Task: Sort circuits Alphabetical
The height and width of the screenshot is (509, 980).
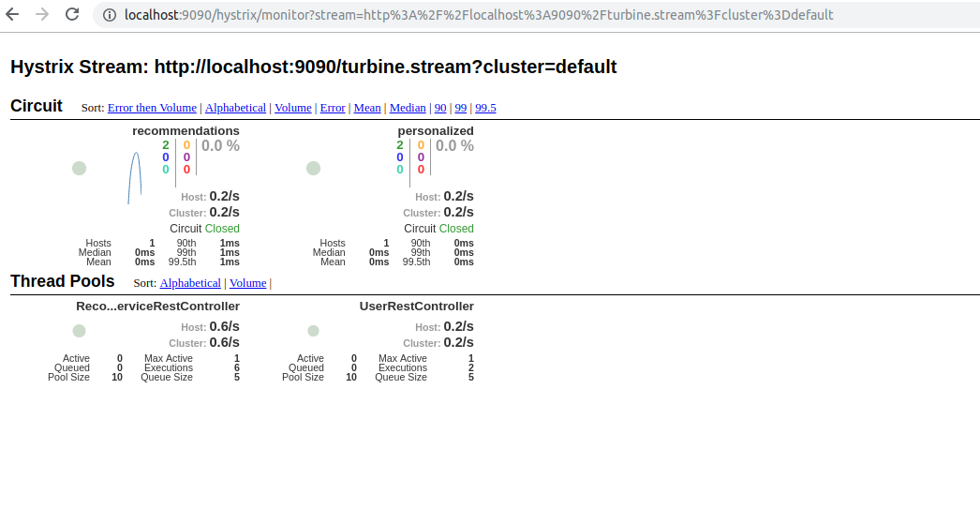Action: tap(235, 108)
